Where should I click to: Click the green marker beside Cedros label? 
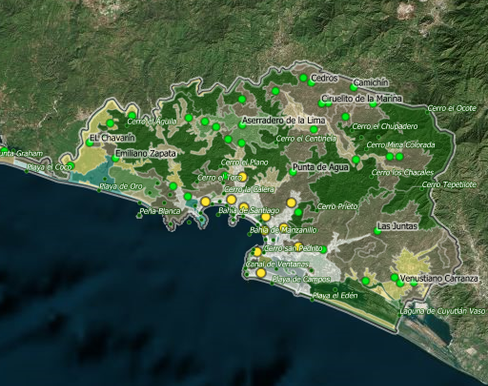pos(311,83)
